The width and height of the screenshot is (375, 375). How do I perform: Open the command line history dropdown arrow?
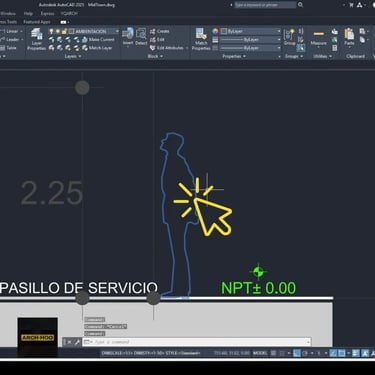coord(308,342)
